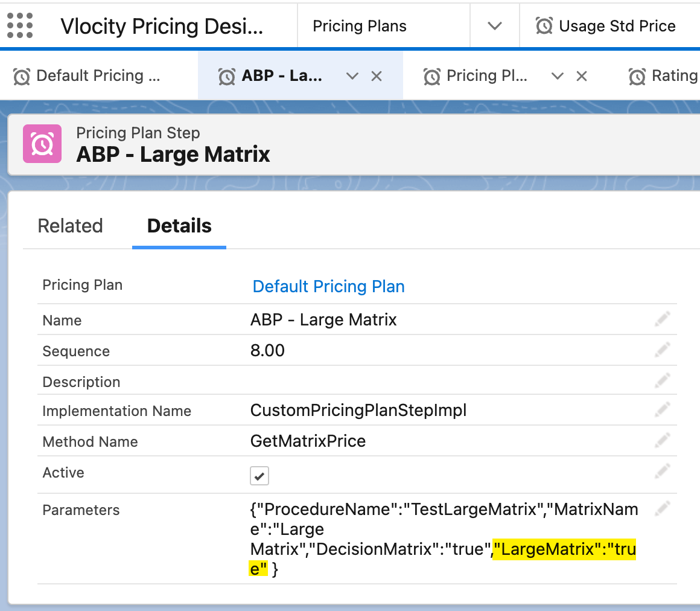Click the Name value ABP - Large Matrix
Screen dimensions: 700x611
pyautogui.click(x=323, y=320)
